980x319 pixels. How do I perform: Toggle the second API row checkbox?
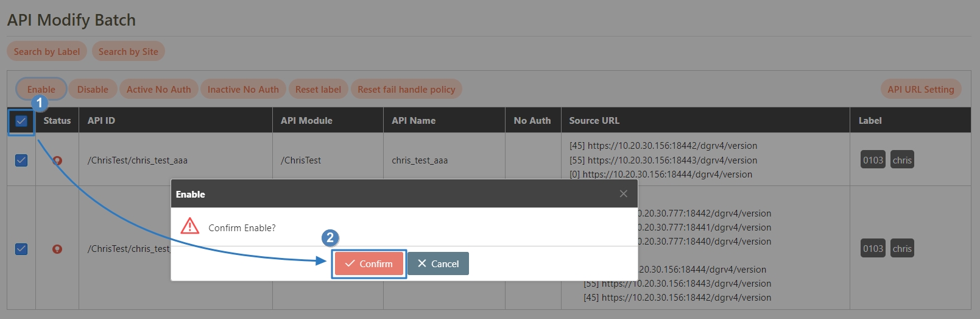point(21,249)
